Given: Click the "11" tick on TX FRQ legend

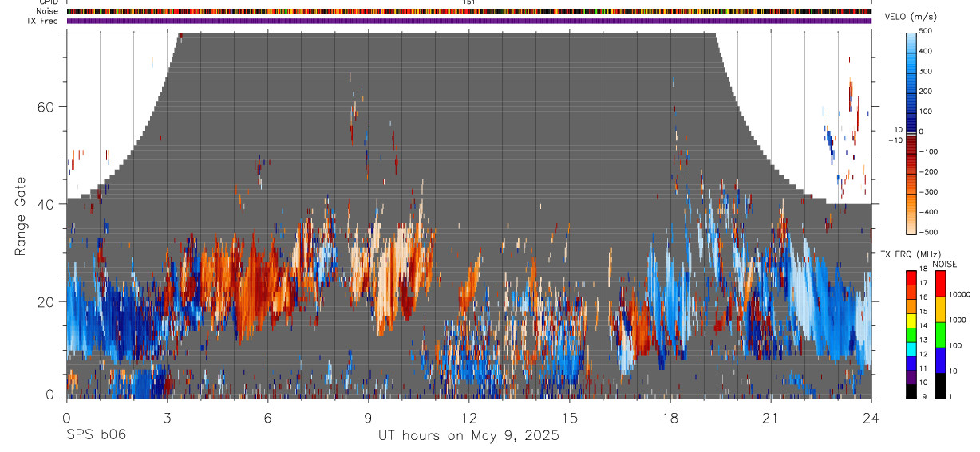Looking at the screenshot, I should pyautogui.click(x=925, y=368).
